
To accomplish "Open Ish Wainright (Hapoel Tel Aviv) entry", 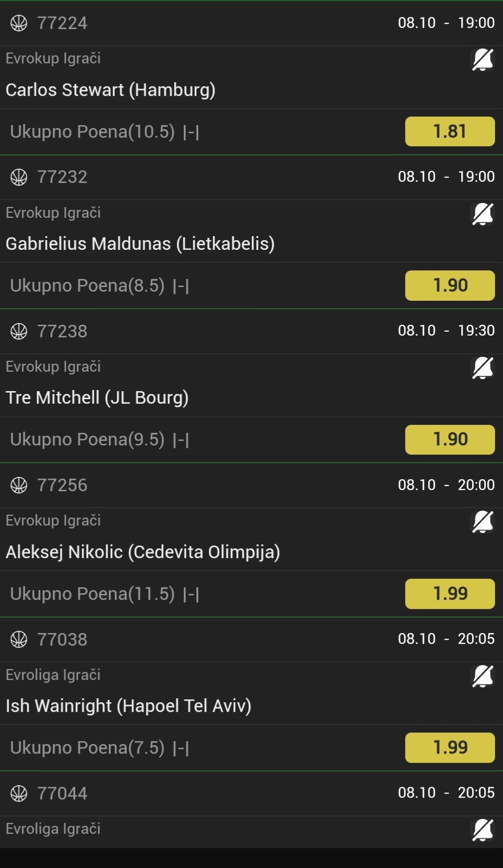I will 129,706.
